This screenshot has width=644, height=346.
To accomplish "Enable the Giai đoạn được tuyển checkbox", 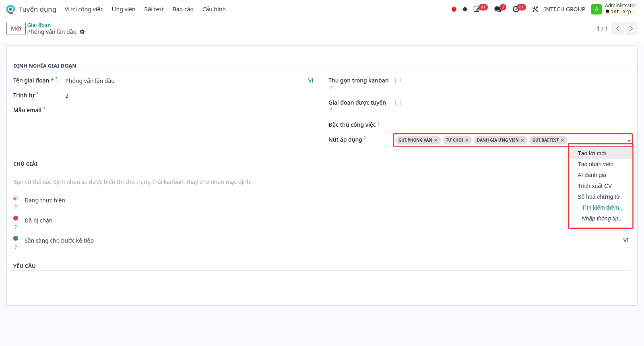I will (398, 103).
